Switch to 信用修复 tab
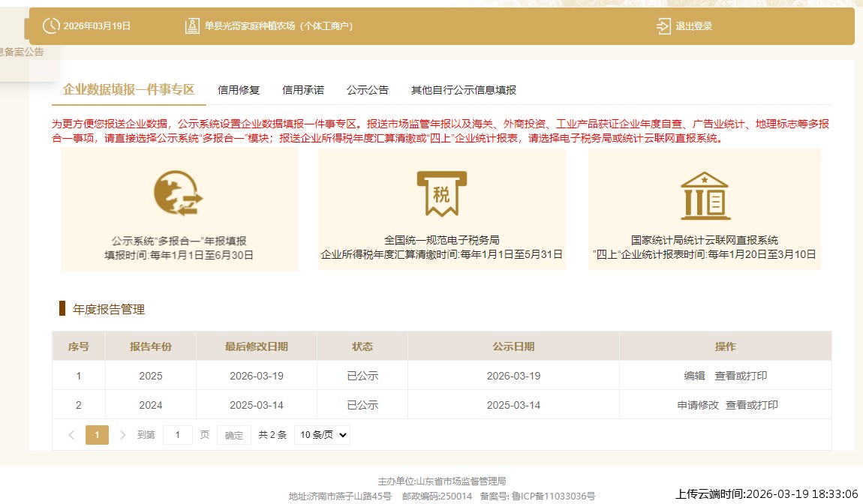 239,90
